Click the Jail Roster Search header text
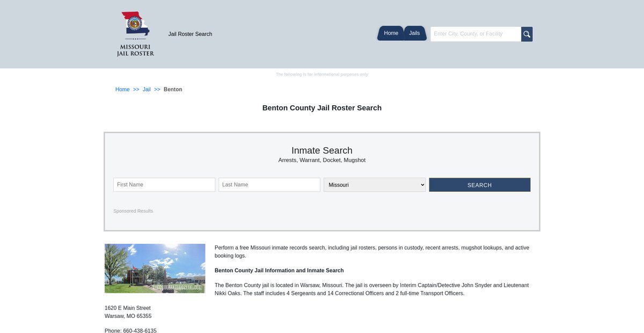 point(190,34)
